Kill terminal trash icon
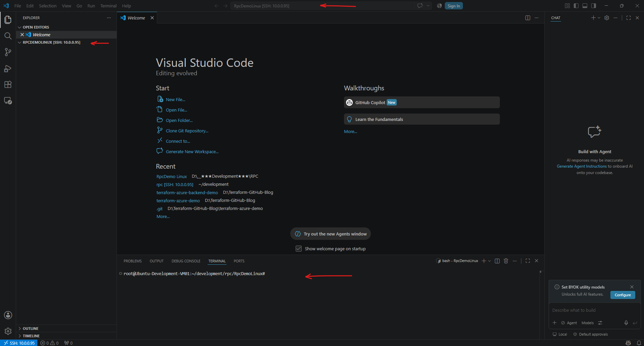 [x=506, y=261]
